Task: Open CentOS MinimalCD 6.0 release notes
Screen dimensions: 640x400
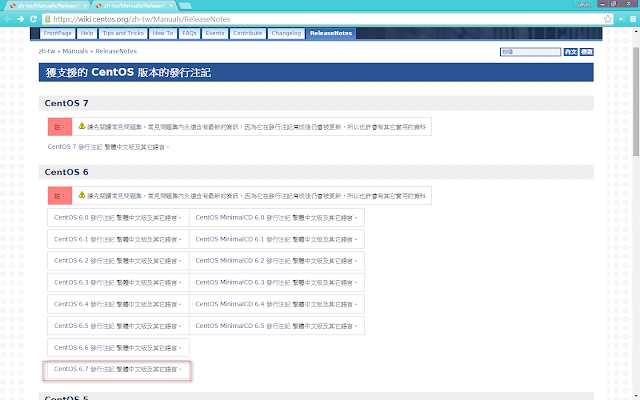Action: point(243,218)
